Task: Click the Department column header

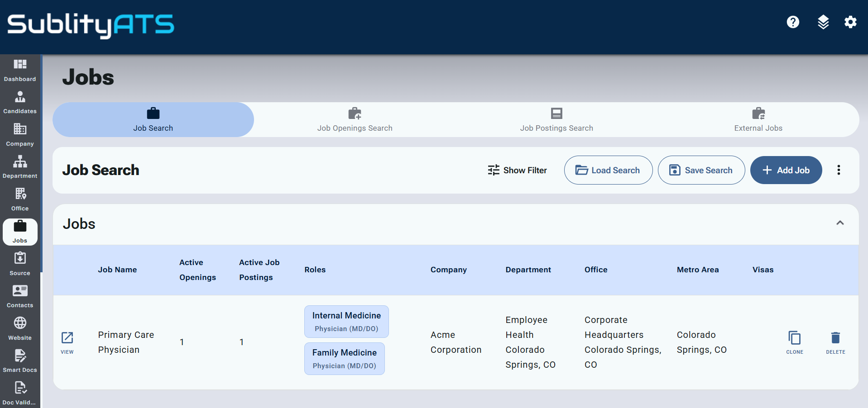Action: 528,270
